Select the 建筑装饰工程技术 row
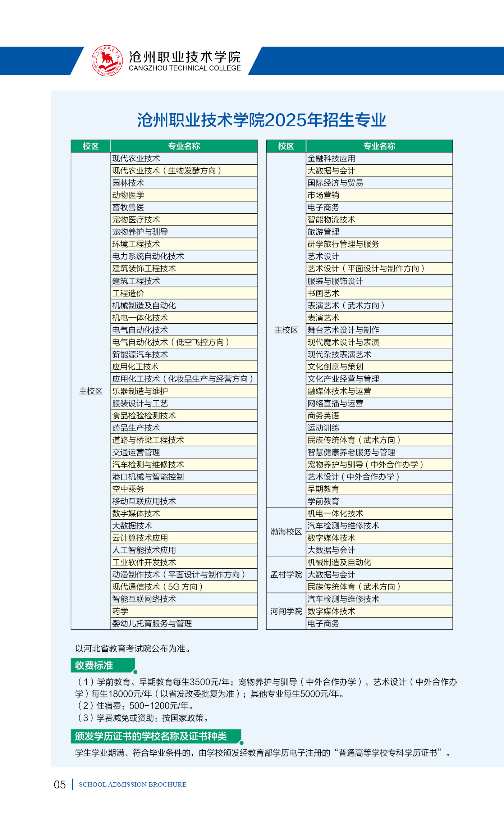The width and height of the screenshot is (504, 824). pos(184,268)
